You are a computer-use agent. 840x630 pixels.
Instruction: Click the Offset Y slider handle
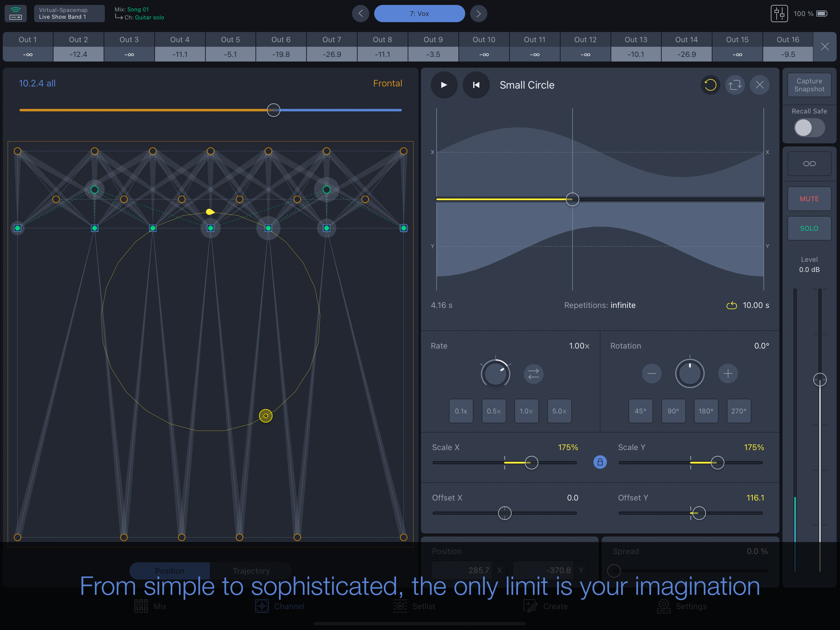point(699,513)
